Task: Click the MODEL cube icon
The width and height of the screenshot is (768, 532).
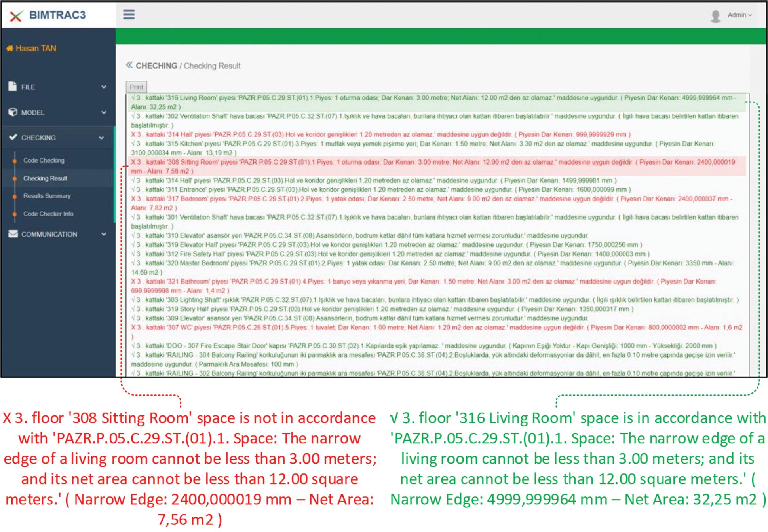Action: (13, 112)
